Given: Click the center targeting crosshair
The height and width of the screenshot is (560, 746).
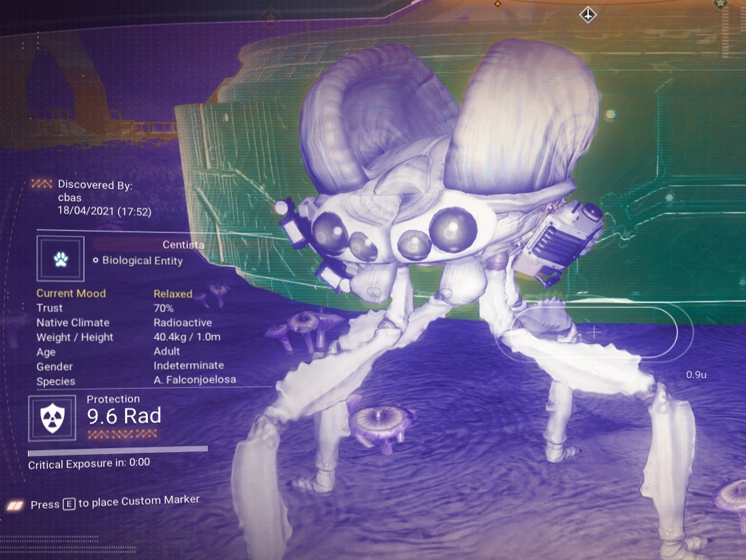Looking at the screenshot, I should tap(594, 332).
